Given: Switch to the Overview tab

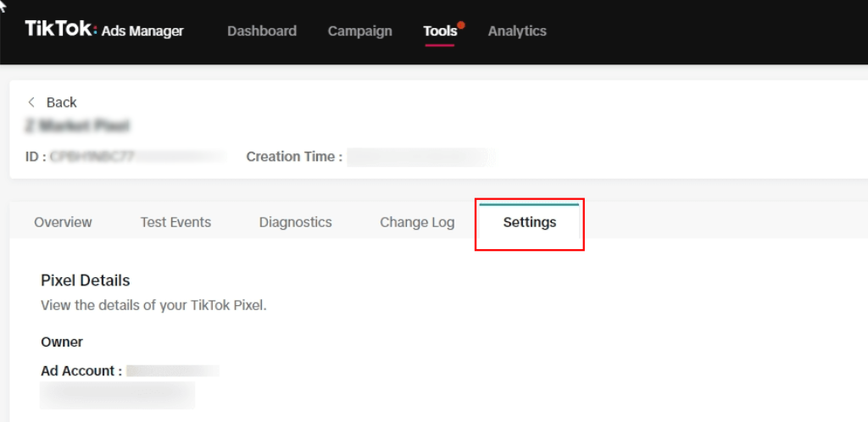Looking at the screenshot, I should (x=63, y=222).
